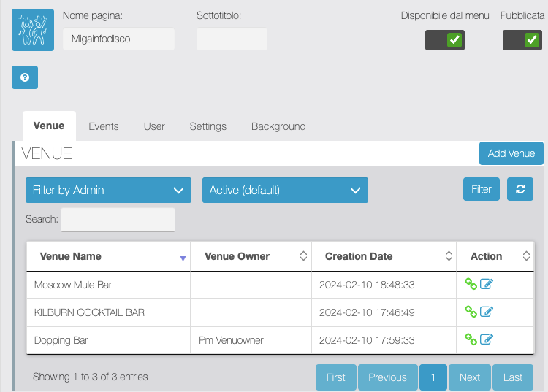Screen dimensions: 548x392
Task: Click link icon for Moscow Mule Bar
Action: pyautogui.click(x=471, y=285)
